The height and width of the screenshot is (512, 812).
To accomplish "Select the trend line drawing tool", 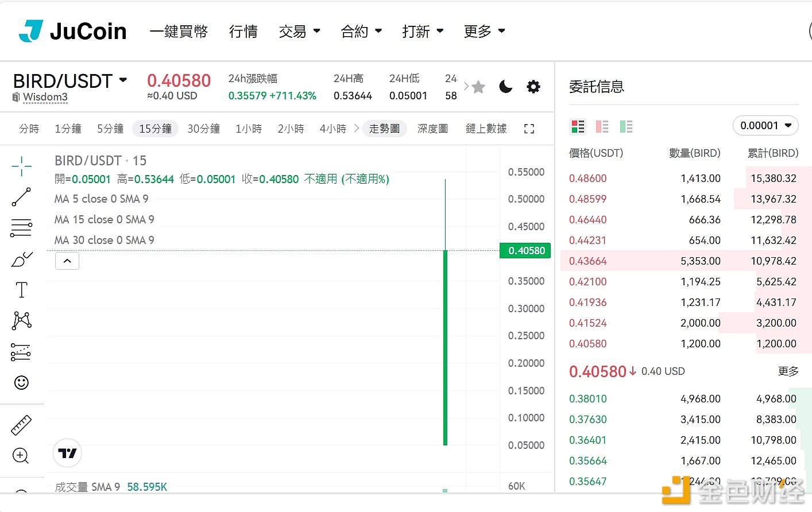I will click(21, 197).
